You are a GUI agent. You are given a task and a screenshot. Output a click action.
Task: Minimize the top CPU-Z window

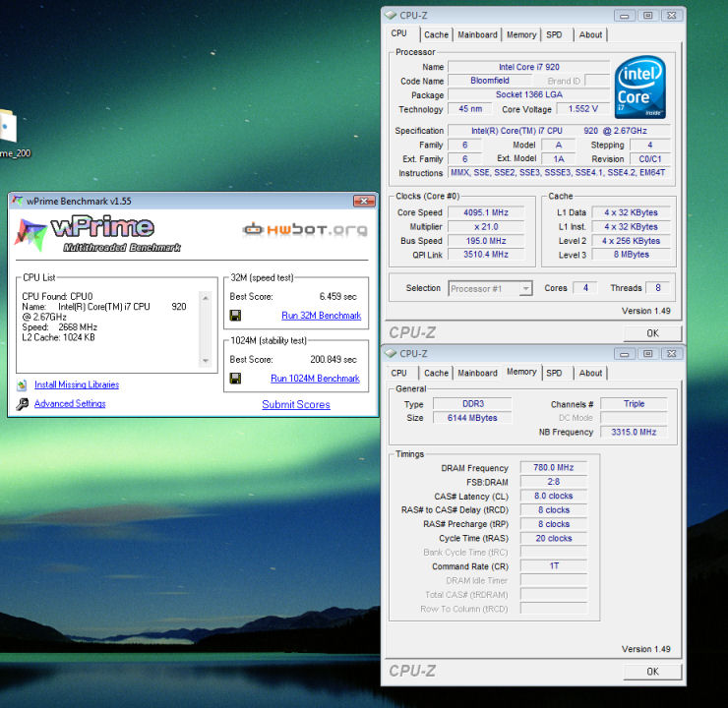click(x=625, y=16)
